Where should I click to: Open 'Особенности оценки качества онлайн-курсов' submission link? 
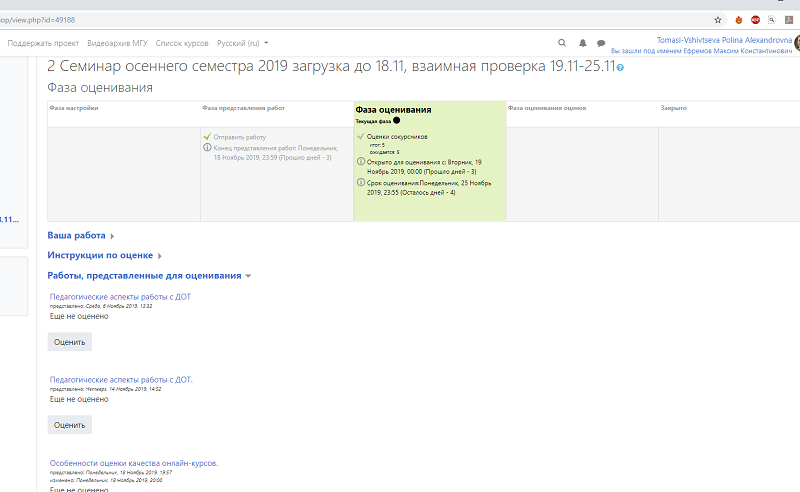coord(133,463)
